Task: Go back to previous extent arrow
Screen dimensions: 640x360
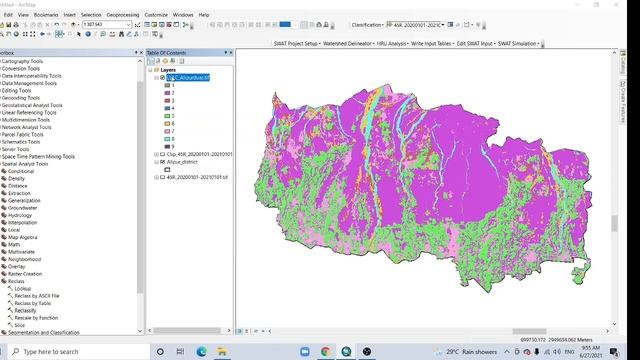Action: point(42,34)
